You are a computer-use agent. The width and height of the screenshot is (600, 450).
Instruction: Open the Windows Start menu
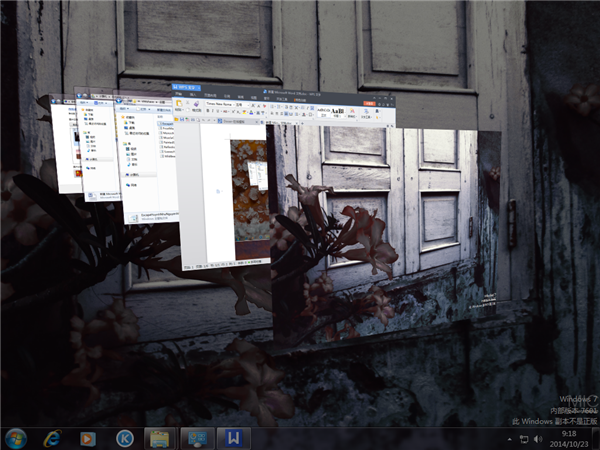pyautogui.click(x=16, y=437)
